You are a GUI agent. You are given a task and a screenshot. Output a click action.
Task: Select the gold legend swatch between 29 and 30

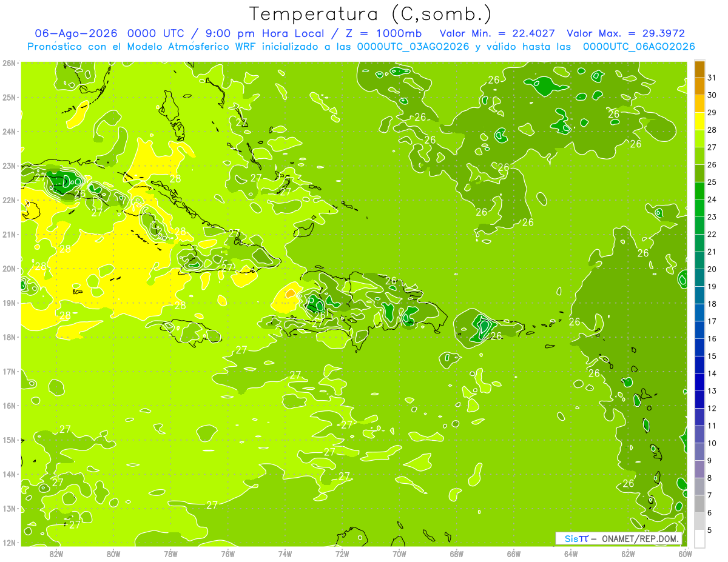(x=699, y=104)
